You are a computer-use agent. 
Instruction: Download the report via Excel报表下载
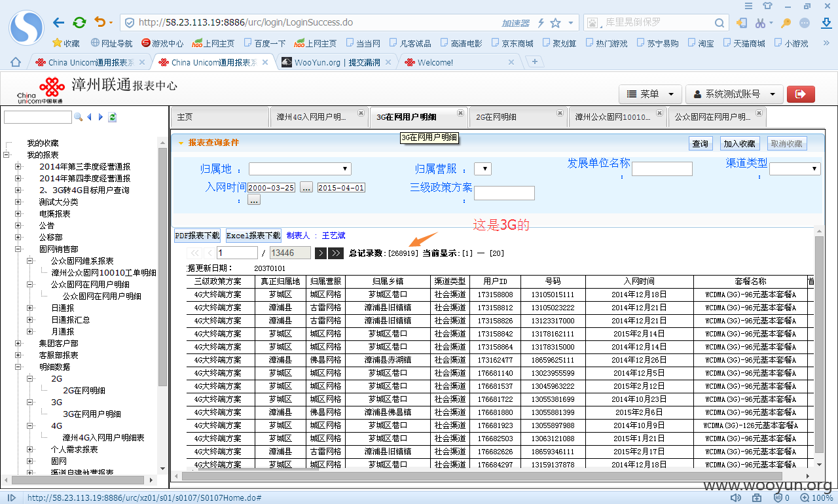tap(253, 236)
